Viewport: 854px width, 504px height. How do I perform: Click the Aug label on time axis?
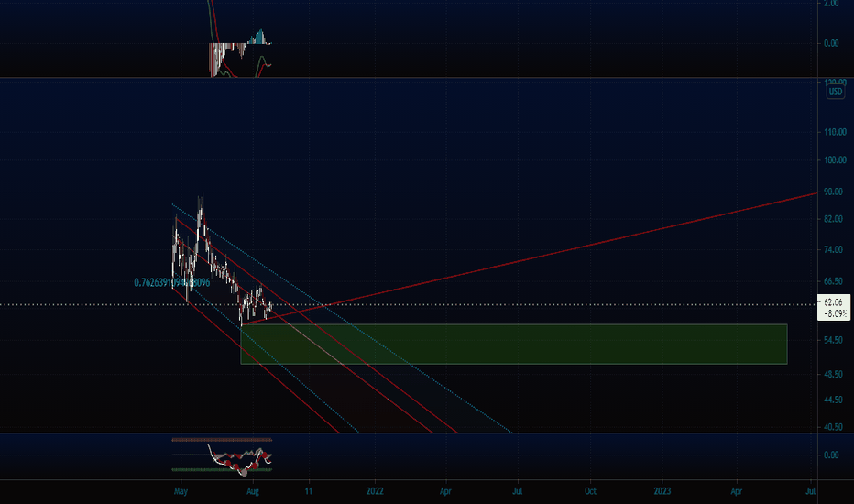[253, 491]
